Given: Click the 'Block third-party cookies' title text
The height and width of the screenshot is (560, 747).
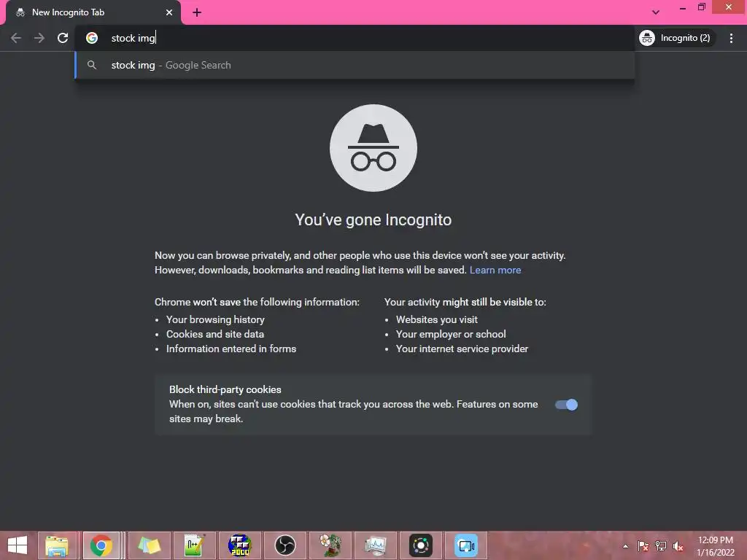Looking at the screenshot, I should [x=225, y=389].
